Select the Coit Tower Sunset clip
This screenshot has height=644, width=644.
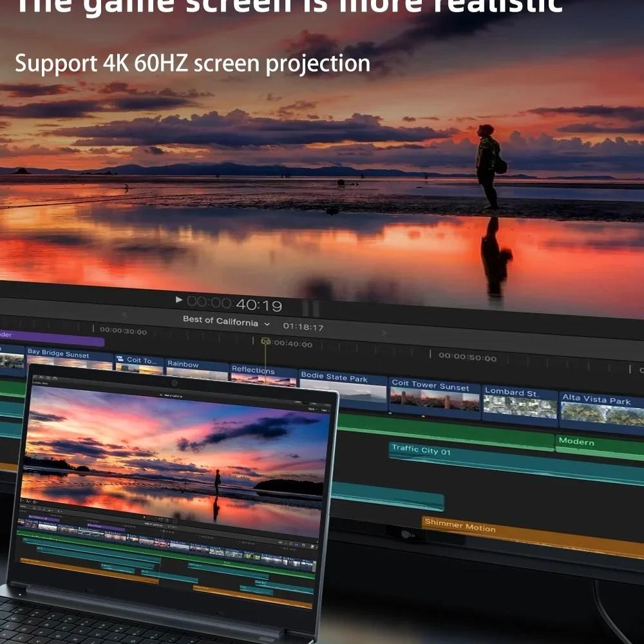pos(435,397)
